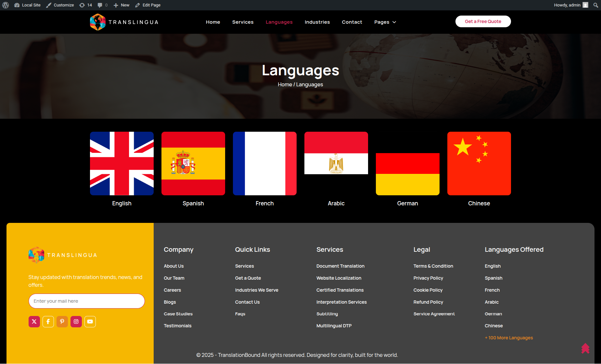Click the Translingua header logo
Screen dimensions: 601x364
tap(124, 22)
